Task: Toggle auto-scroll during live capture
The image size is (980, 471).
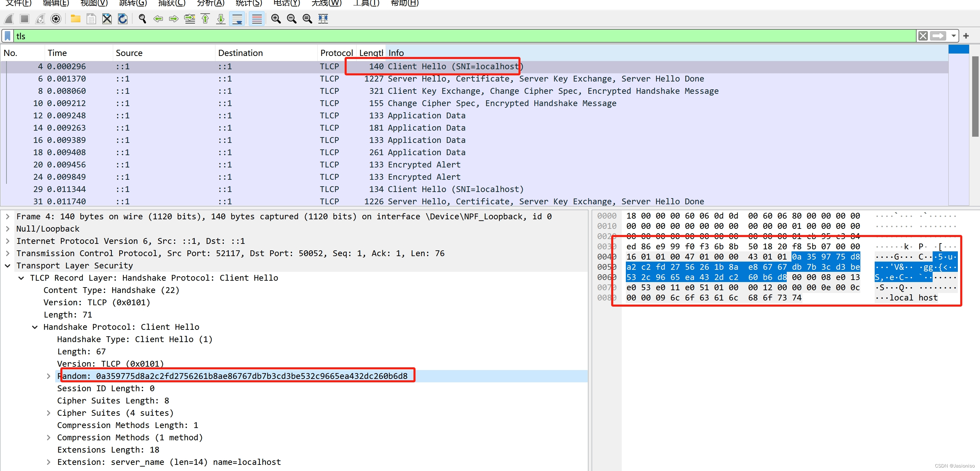Action: coord(237,19)
